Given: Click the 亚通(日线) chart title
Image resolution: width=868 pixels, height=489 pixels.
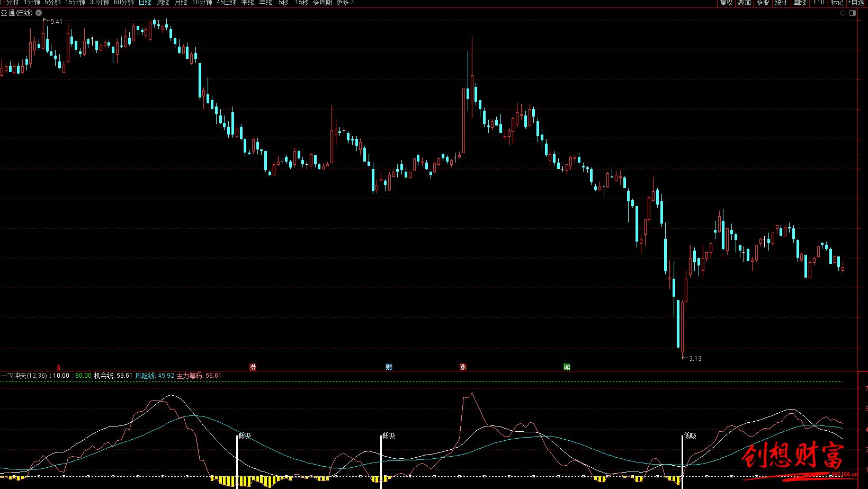Looking at the screenshot, I should point(17,13).
